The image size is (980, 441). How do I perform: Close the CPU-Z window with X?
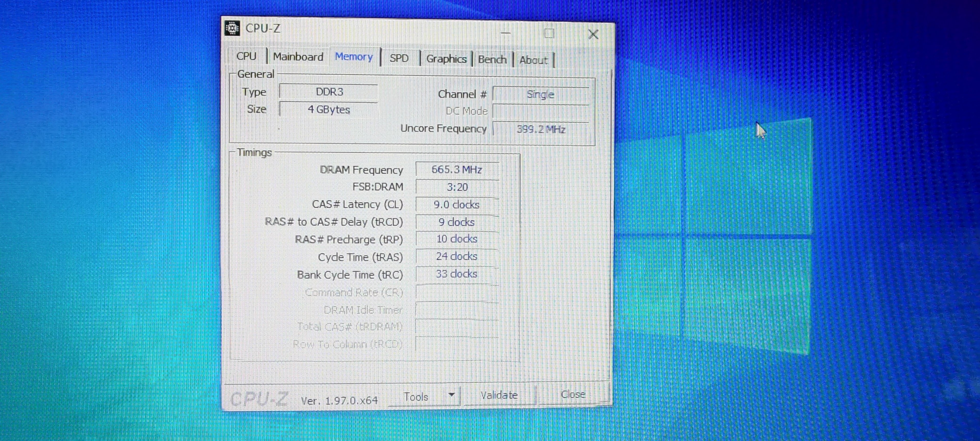[593, 34]
